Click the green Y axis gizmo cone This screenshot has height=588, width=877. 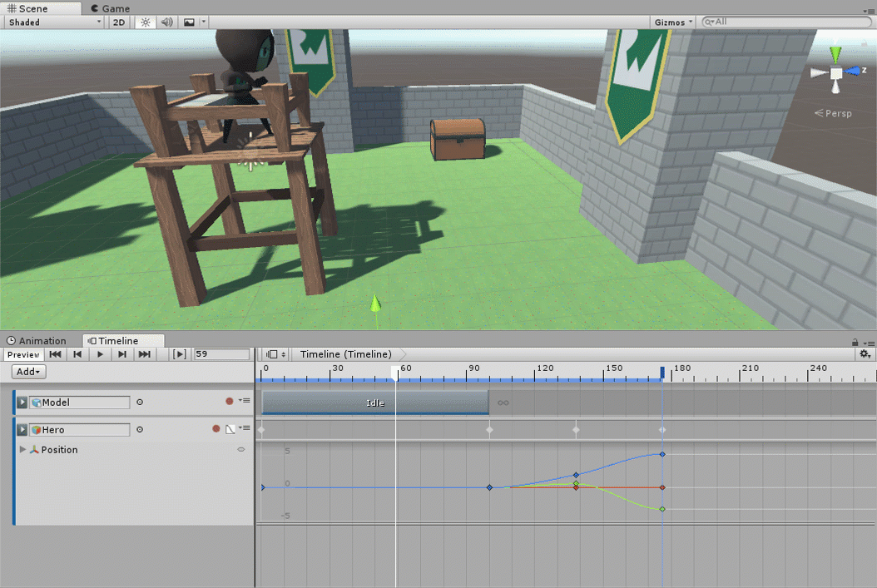point(835,55)
